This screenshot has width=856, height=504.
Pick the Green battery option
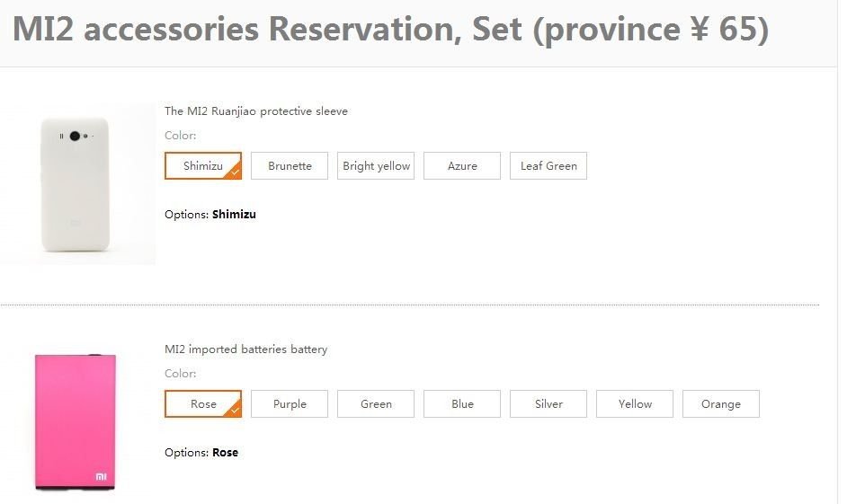pos(376,403)
